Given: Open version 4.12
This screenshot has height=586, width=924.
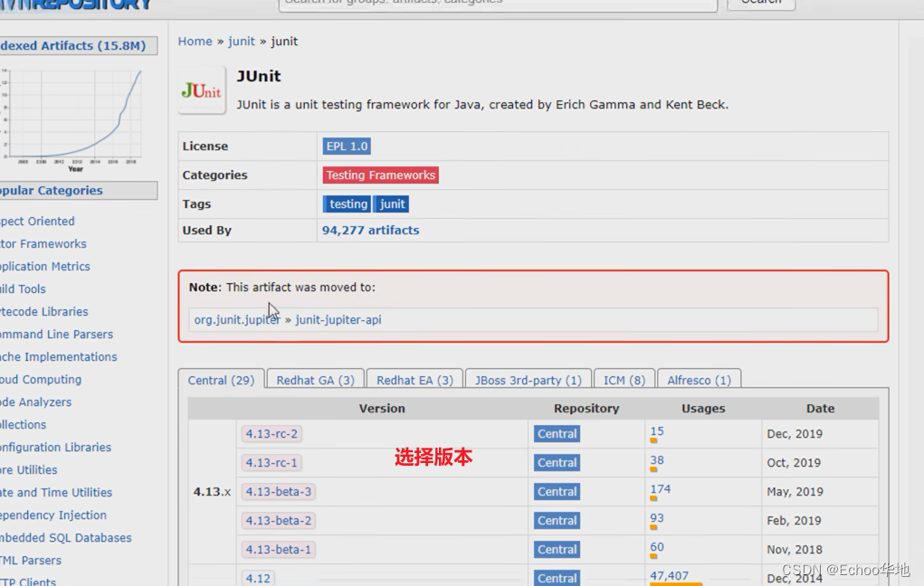Looking at the screenshot, I should [258, 578].
